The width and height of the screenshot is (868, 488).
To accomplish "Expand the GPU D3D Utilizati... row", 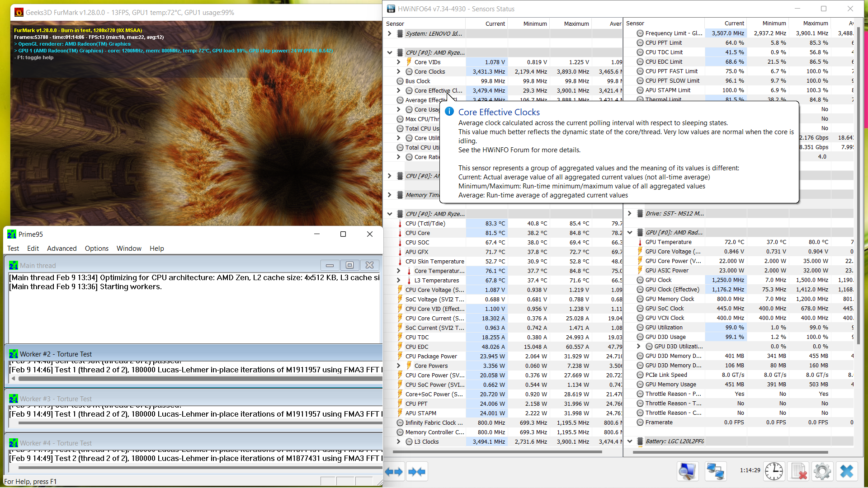I will click(639, 347).
